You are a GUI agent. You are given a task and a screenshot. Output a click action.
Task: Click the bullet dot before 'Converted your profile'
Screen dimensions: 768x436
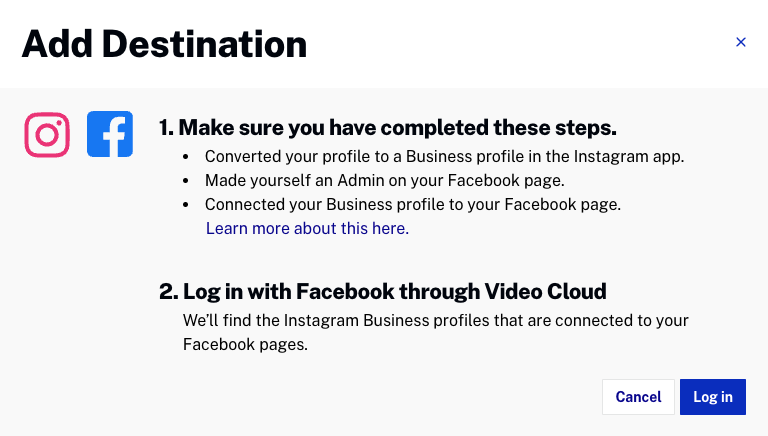pyautogui.click(x=185, y=157)
